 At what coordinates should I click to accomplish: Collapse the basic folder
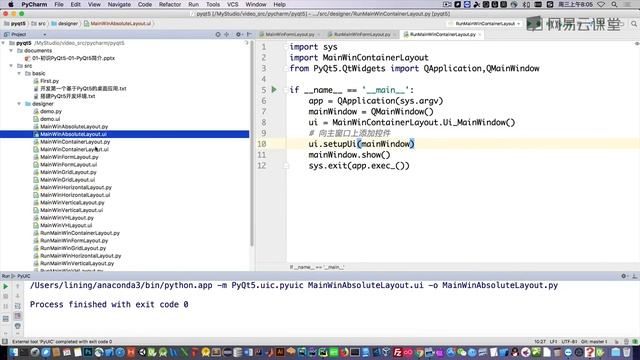tap(19, 73)
